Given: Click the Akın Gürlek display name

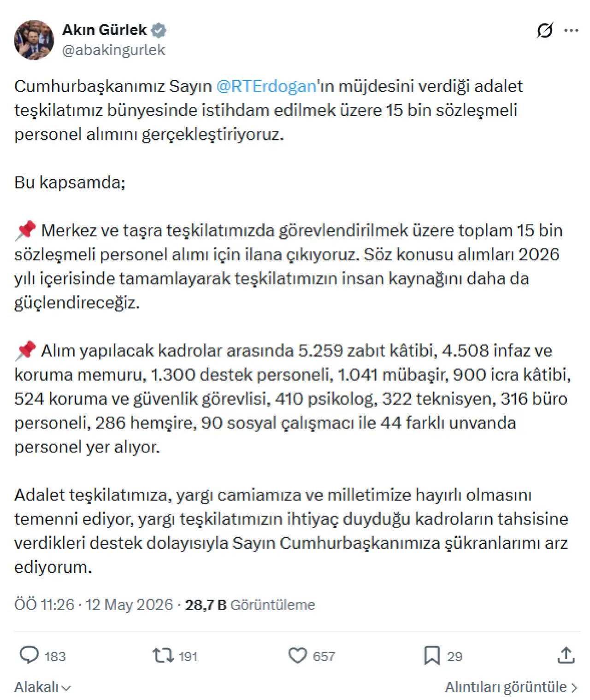Looking at the screenshot, I should coord(104,30).
